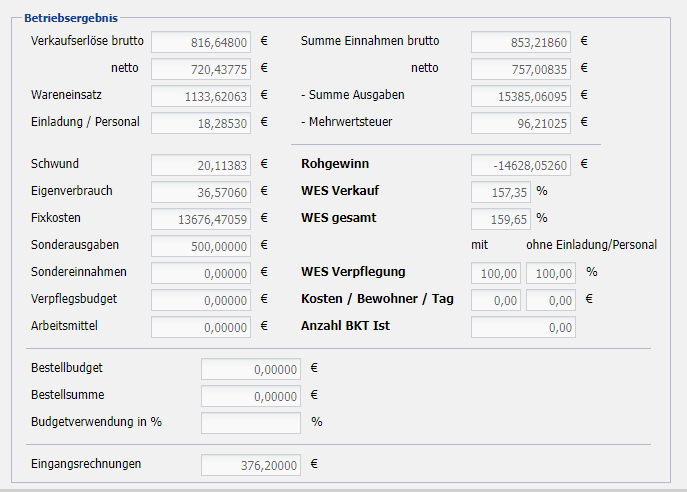
Task: Select the Arbeitsmittel field
Action: pos(200,326)
